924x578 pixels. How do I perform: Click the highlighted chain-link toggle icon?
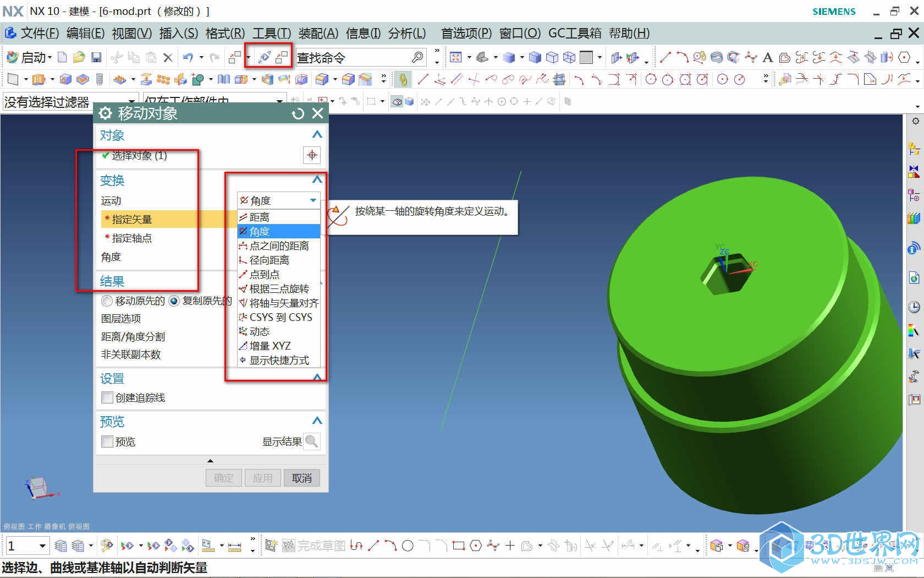coord(403,79)
